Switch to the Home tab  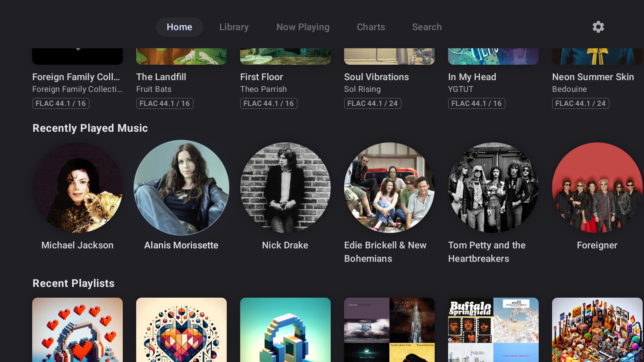[179, 27]
